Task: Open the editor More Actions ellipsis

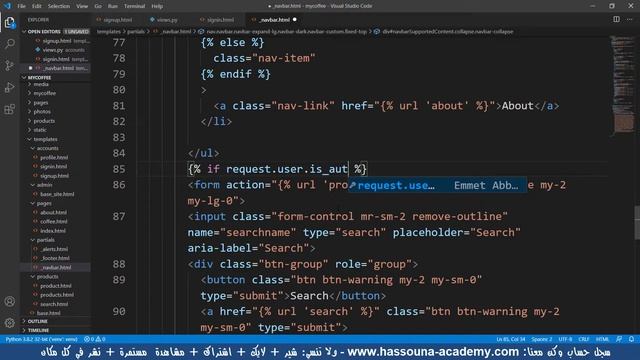Action: coord(629,19)
